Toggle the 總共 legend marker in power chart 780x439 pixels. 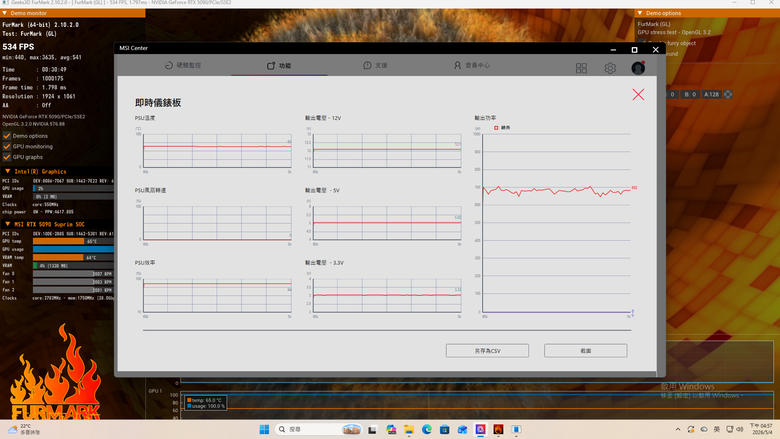[496, 128]
